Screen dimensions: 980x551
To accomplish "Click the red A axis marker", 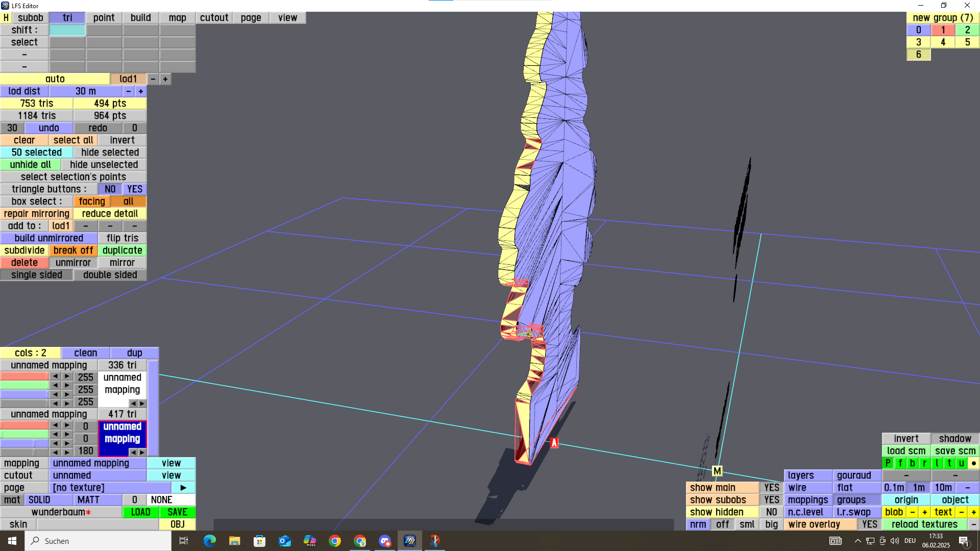I will [x=554, y=443].
